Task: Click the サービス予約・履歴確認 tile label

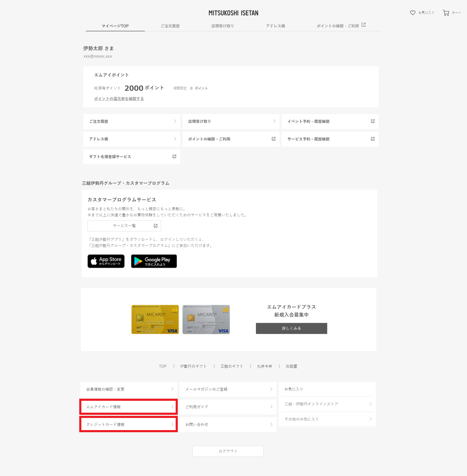Action: tap(309, 139)
